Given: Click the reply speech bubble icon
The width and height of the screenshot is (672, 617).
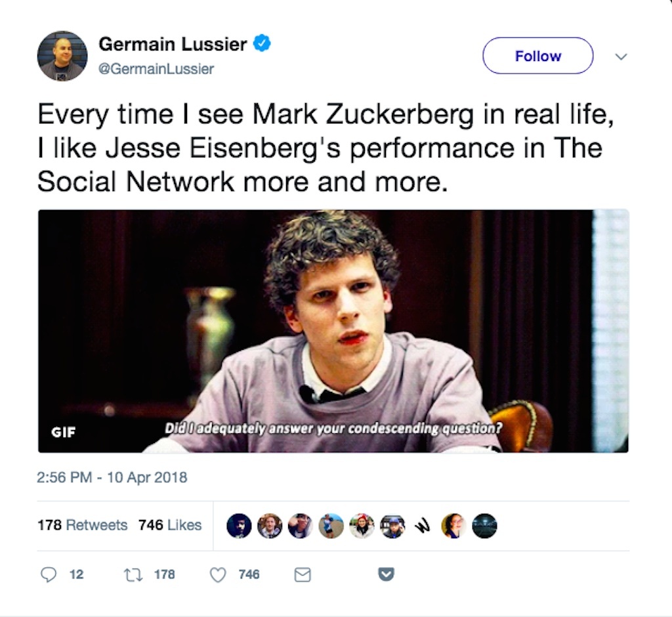Looking at the screenshot, I should tap(49, 575).
